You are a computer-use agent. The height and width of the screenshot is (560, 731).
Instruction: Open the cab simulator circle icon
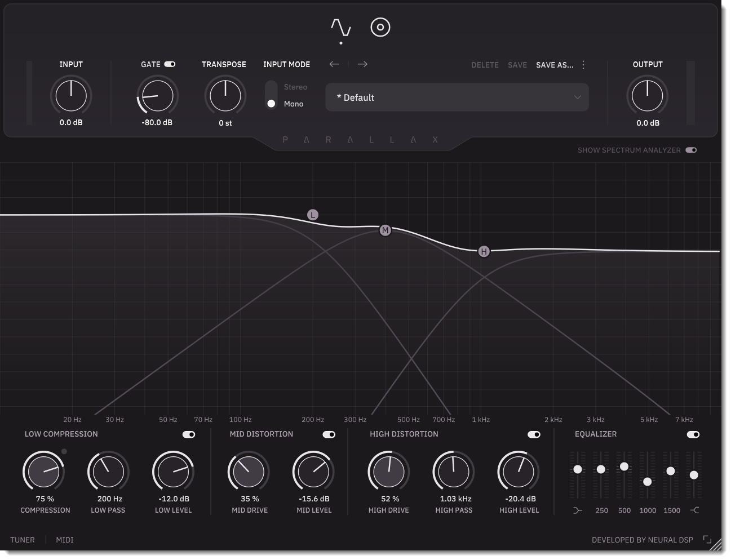click(x=380, y=27)
